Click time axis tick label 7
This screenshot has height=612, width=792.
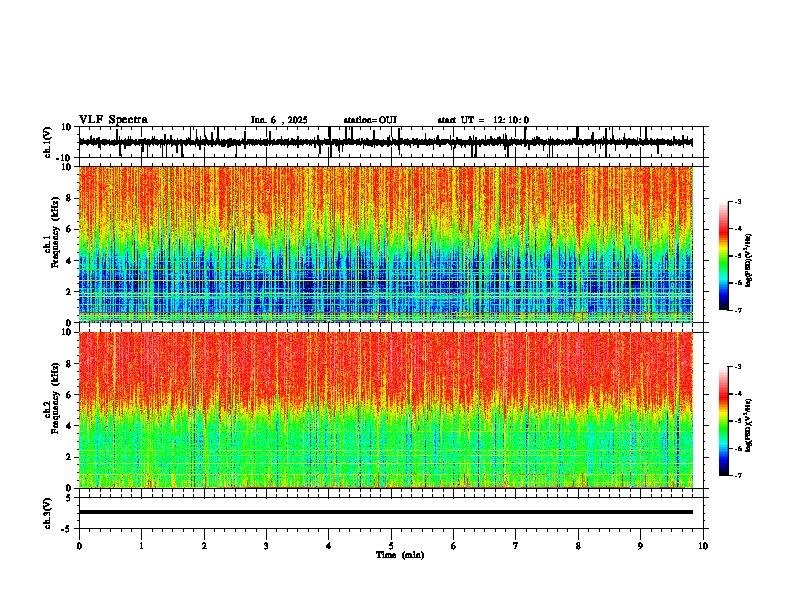[516, 546]
